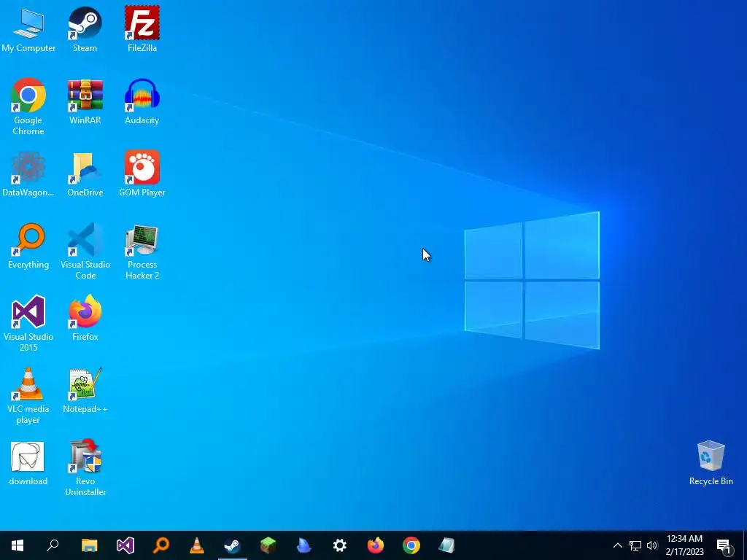Select the OneDrive desktop shortcut

pos(85,174)
